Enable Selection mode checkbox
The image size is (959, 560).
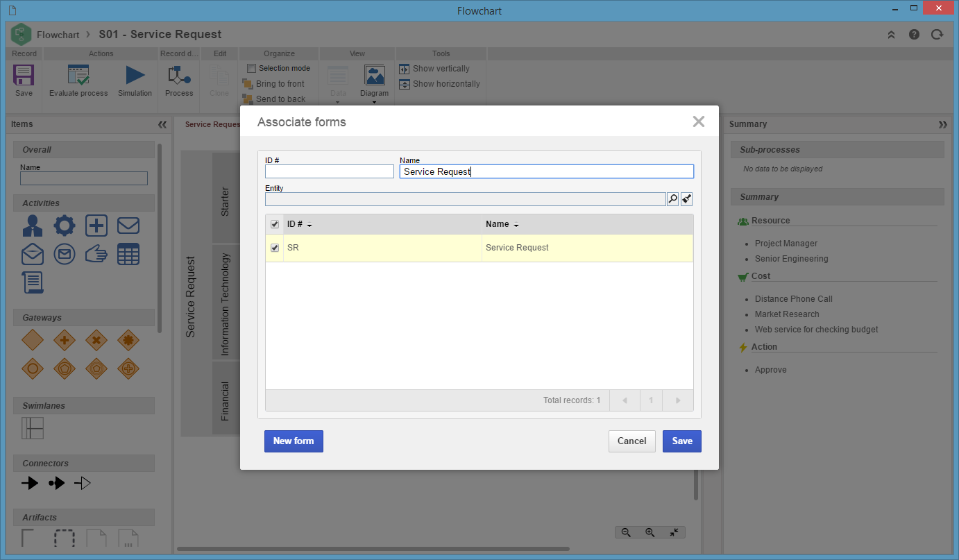[x=251, y=68]
